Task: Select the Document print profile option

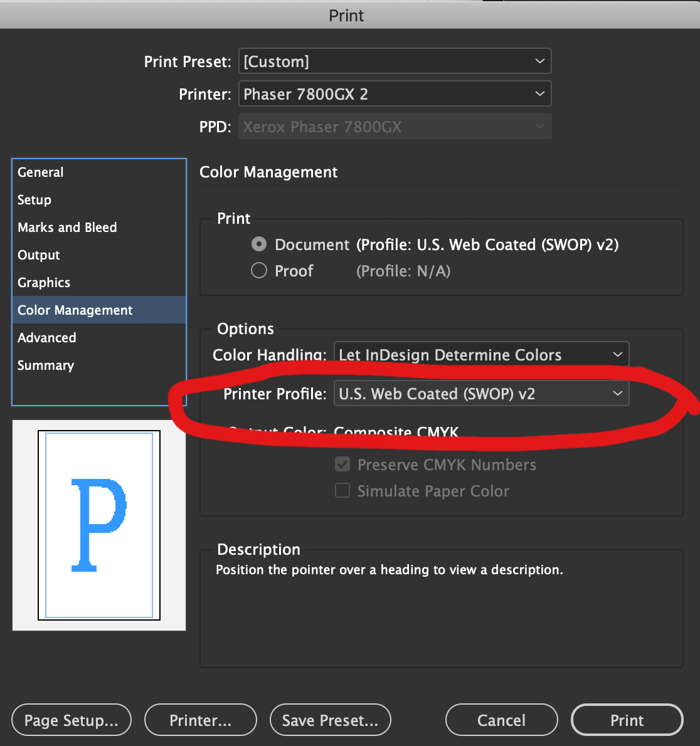Action: [x=258, y=244]
